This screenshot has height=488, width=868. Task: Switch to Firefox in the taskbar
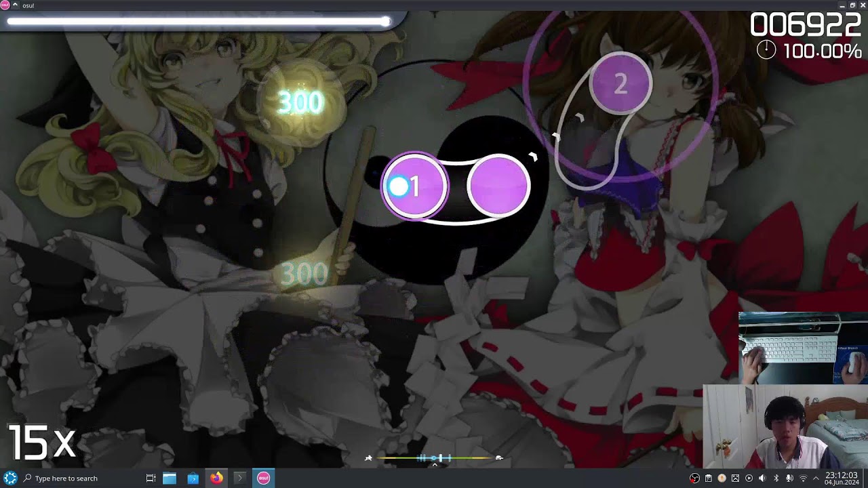(x=216, y=479)
